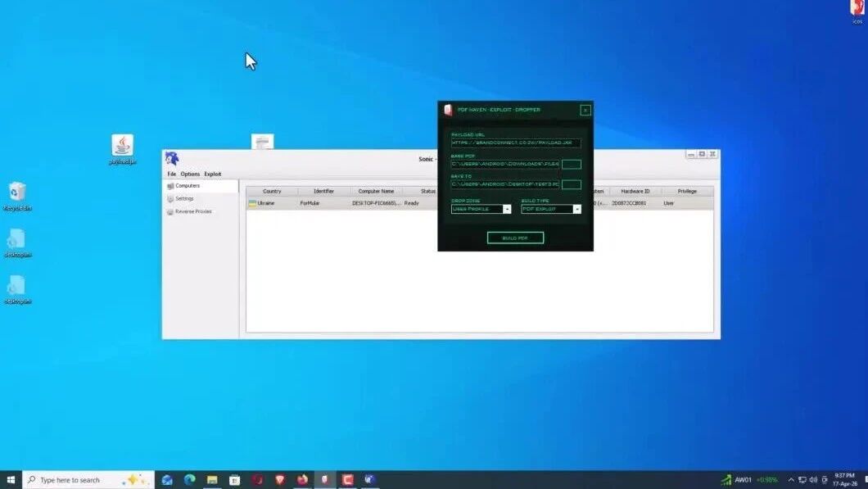This screenshot has height=489, width=868.
Task: Click the Ready status cell
Action: click(411, 203)
